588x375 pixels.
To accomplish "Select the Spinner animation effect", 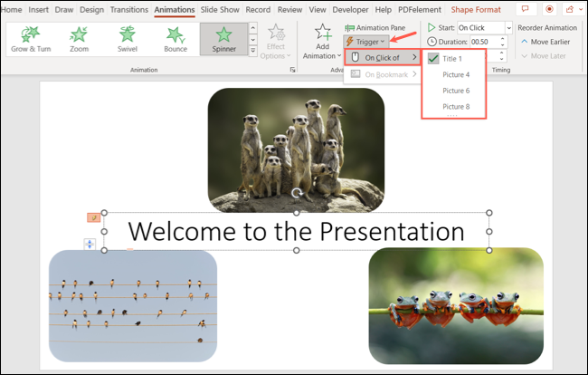I will point(223,39).
